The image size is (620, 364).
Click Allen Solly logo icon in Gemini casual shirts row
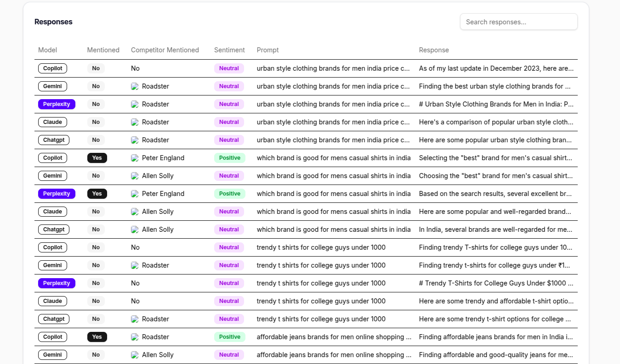135,176
